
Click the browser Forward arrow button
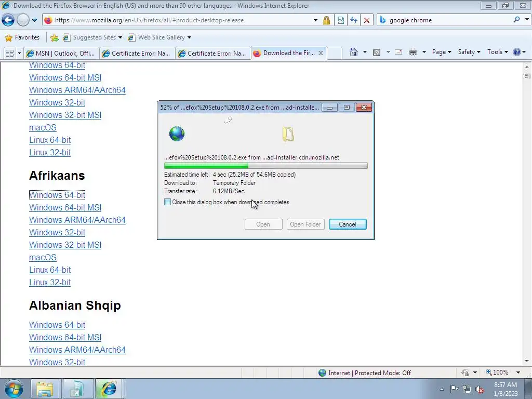23,20
